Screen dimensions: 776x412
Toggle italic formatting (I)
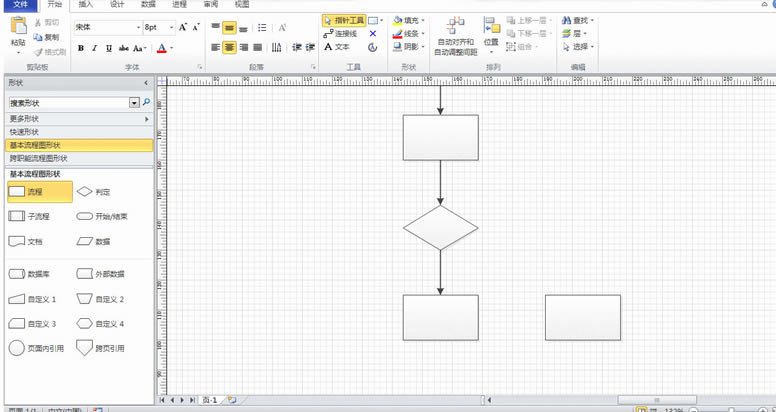coord(95,48)
